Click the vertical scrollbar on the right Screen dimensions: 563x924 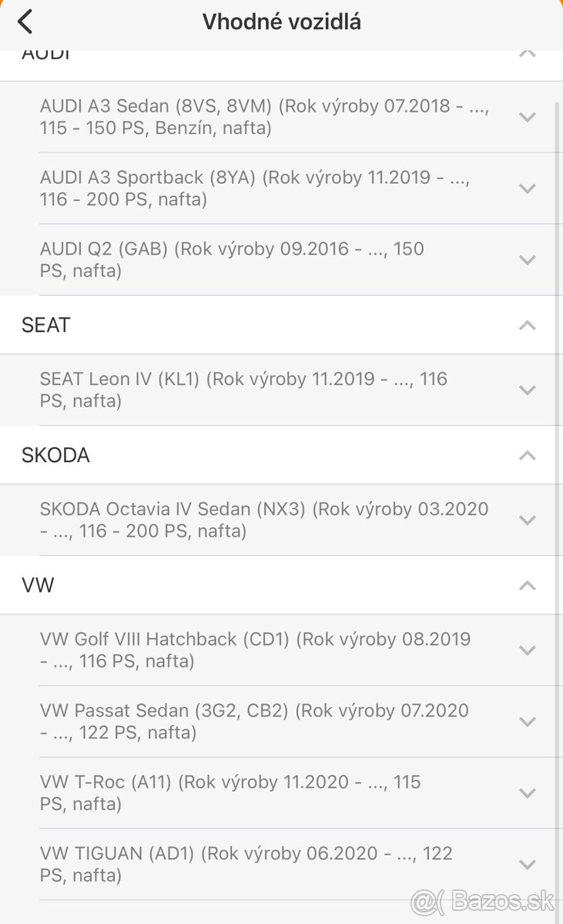pyautogui.click(x=558, y=462)
